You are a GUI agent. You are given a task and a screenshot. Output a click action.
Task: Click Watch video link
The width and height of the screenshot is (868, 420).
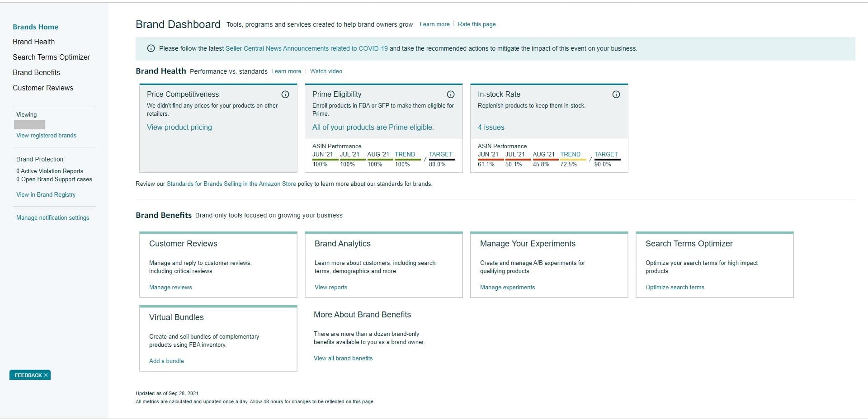pos(326,71)
